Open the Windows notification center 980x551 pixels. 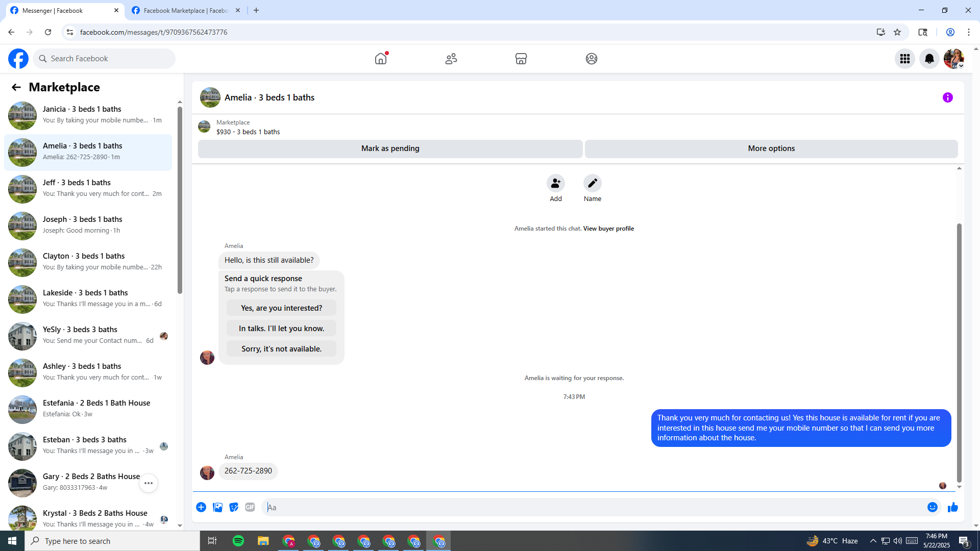(964, 541)
